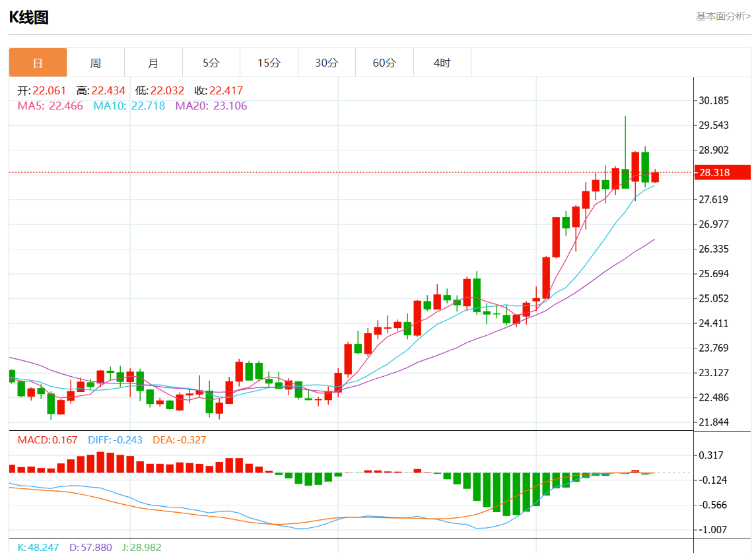Click the 25.052 price axis label
The image size is (756, 553).
pos(714,298)
